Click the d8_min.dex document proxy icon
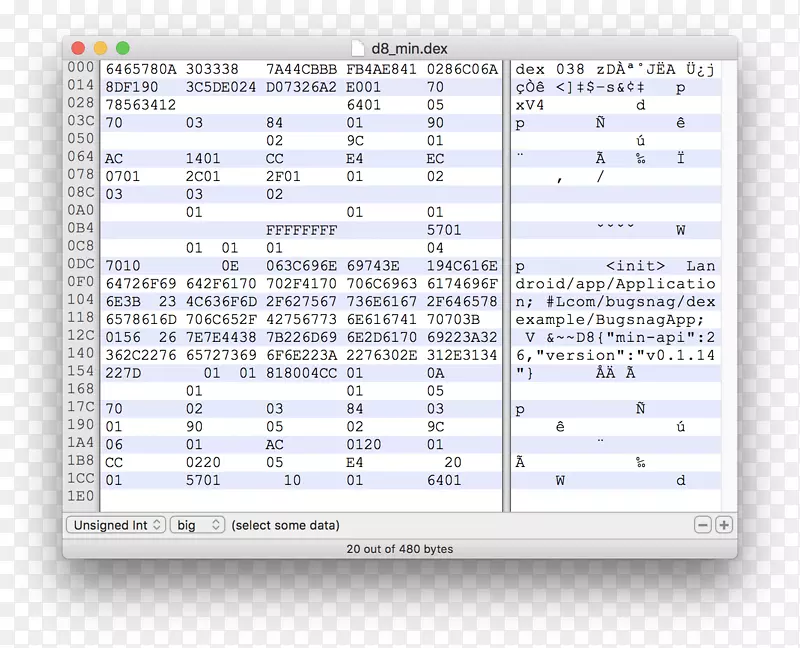Image resolution: width=800 pixels, height=648 pixels. pos(360,48)
